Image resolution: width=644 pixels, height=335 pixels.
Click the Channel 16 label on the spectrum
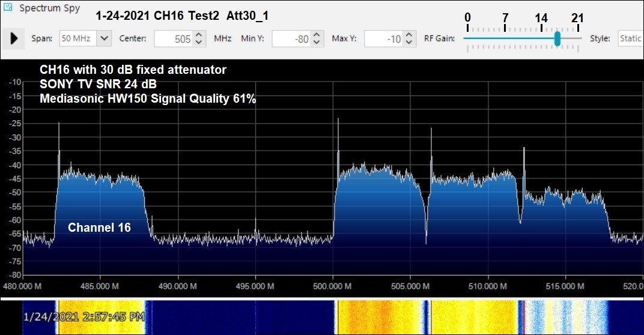(99, 228)
